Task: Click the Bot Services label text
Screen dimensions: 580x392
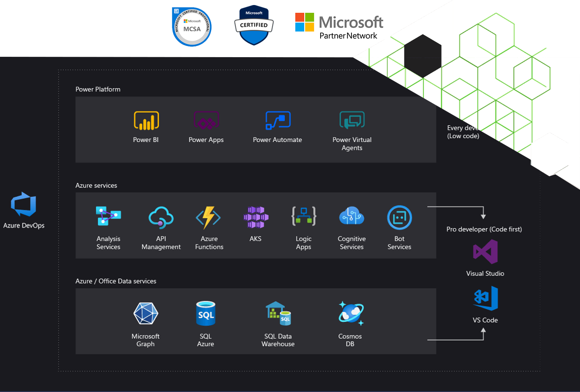Action: point(399,243)
